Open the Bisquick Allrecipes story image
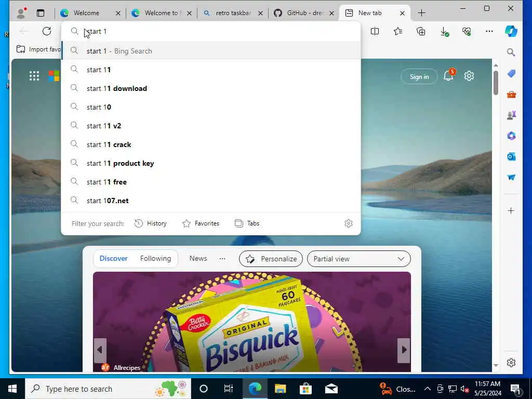Viewport: 532px width, 399px height. tap(252, 322)
